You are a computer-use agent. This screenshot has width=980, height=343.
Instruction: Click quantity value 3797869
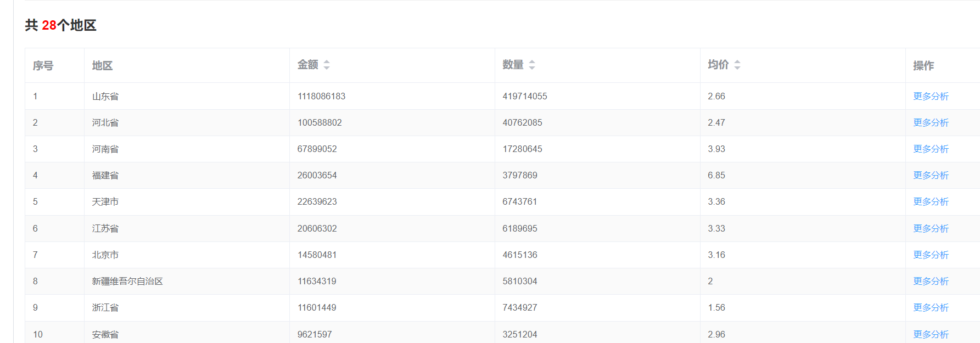tap(520, 175)
